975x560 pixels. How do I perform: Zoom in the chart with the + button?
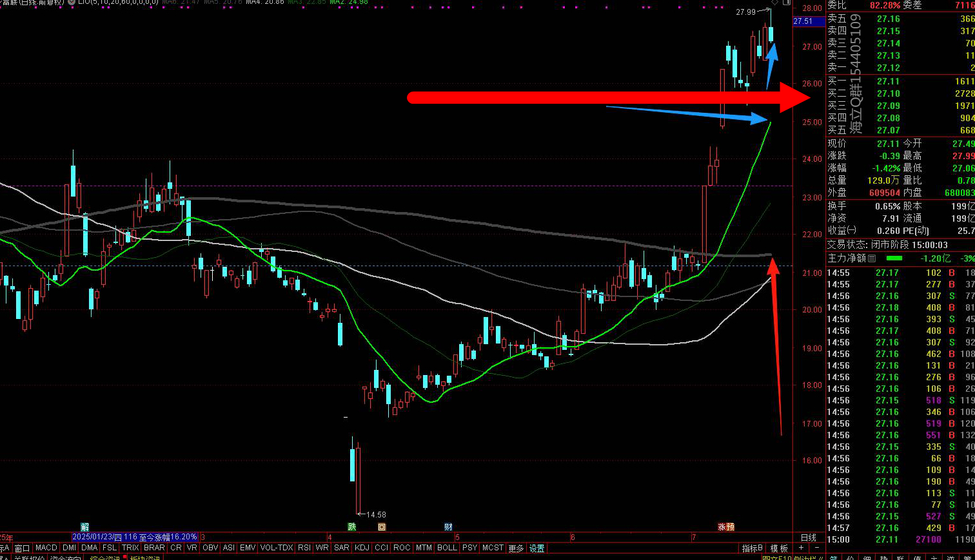coord(801,548)
